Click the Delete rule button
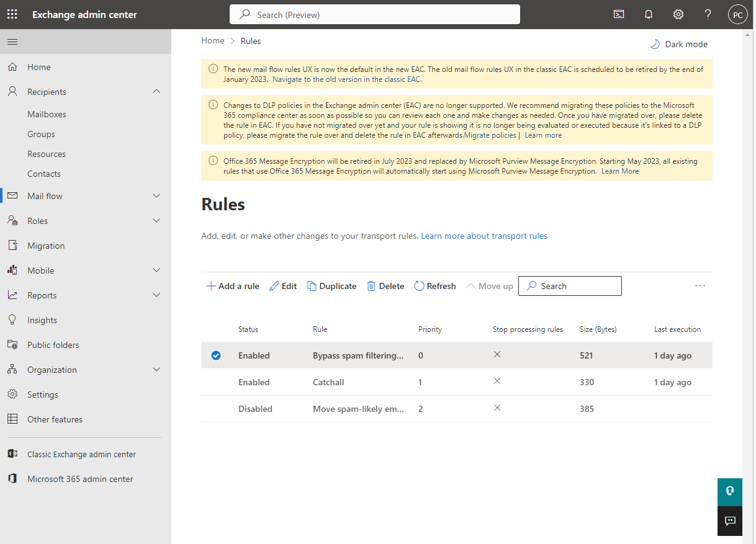This screenshot has height=544, width=756. (385, 286)
